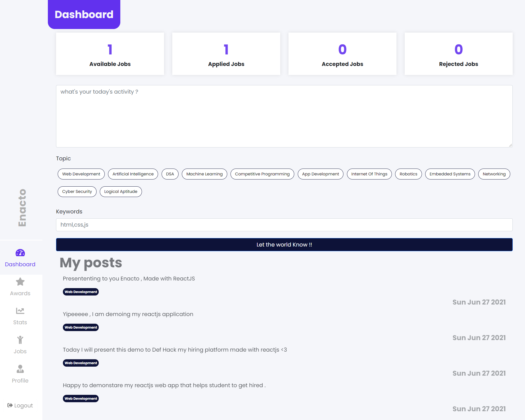
Task: Open Profile via the user icon
Action: [20, 369]
